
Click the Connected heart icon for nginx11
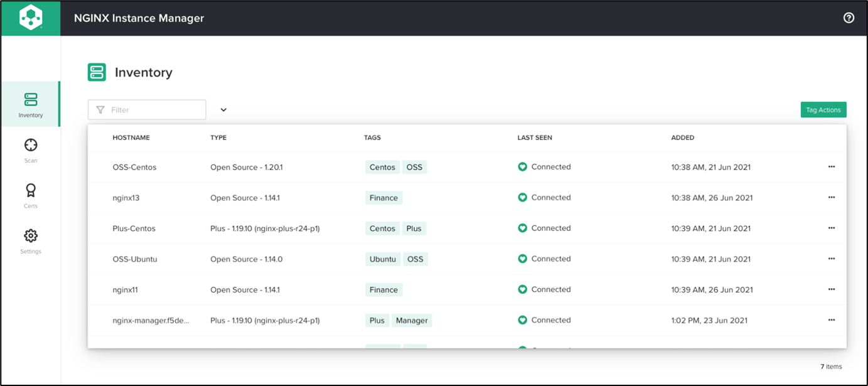click(522, 289)
